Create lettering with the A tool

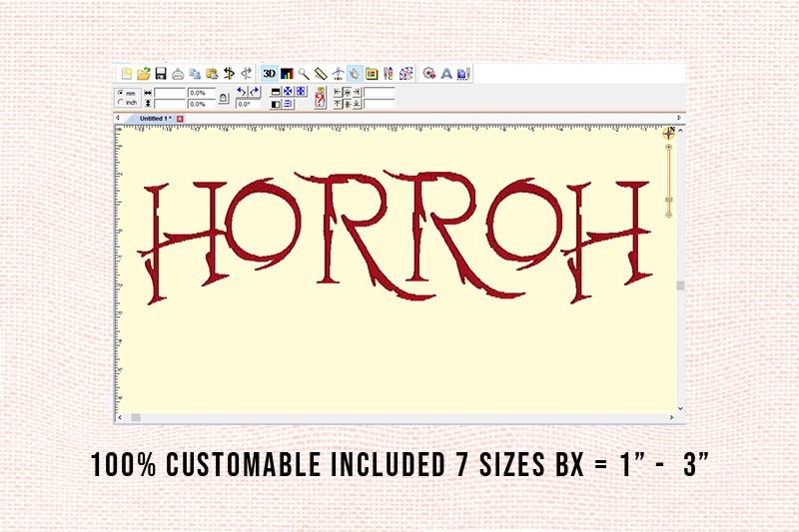(x=446, y=74)
